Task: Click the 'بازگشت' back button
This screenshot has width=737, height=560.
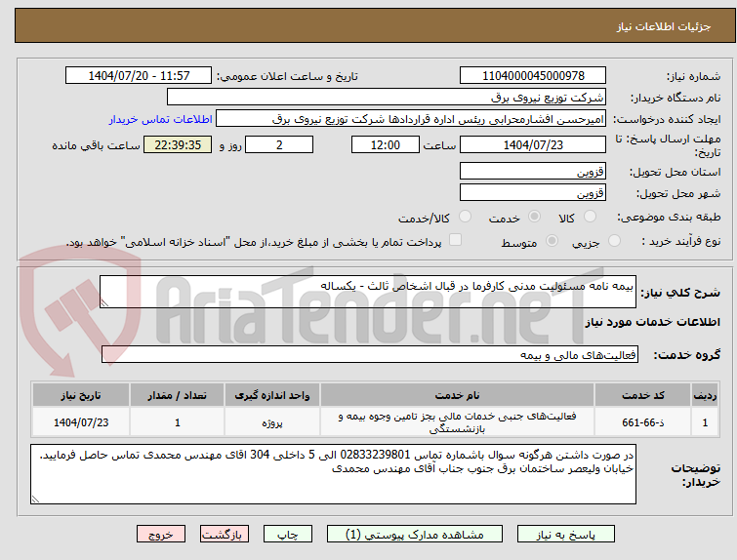Action: click(225, 535)
